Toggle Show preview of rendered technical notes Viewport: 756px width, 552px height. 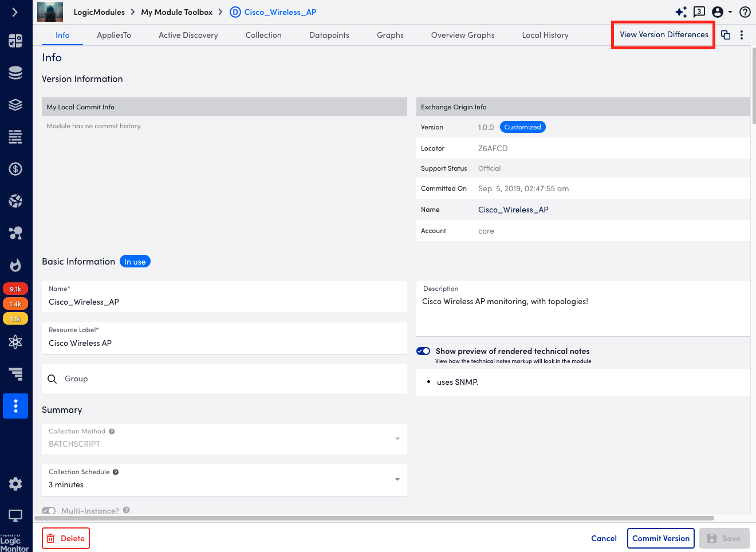coord(423,351)
